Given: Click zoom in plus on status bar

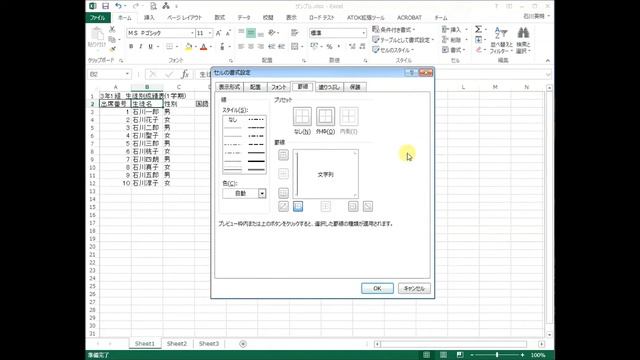Looking at the screenshot, I should pos(522,355).
